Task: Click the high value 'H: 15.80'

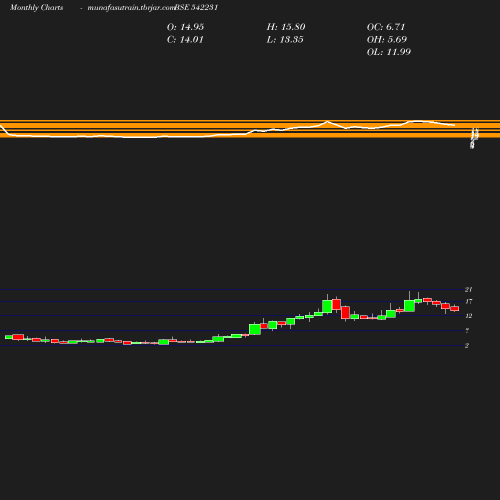Action: pyautogui.click(x=286, y=27)
